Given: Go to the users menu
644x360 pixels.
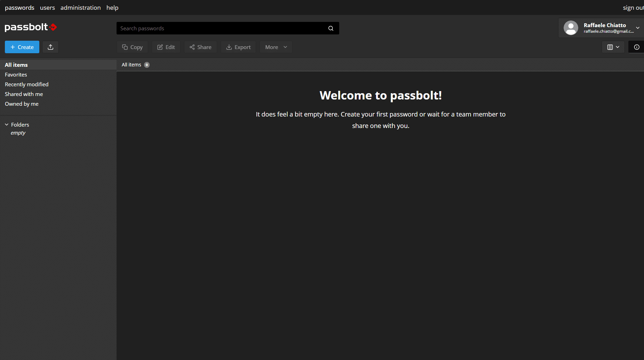Looking at the screenshot, I should (47, 8).
